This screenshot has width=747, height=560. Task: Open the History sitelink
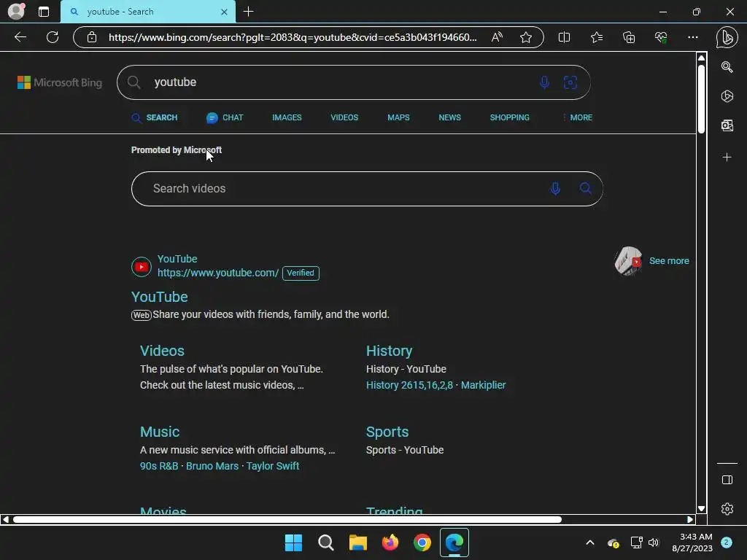[x=389, y=351]
